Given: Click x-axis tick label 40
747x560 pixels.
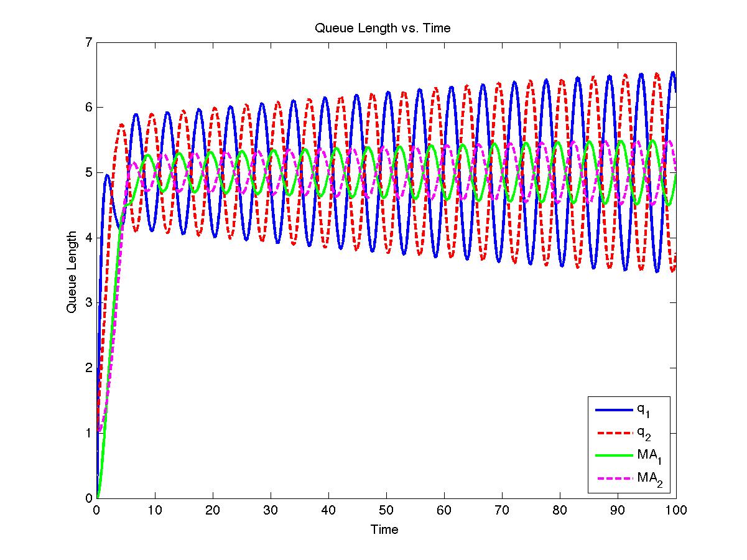Looking at the screenshot, I should (x=328, y=510).
